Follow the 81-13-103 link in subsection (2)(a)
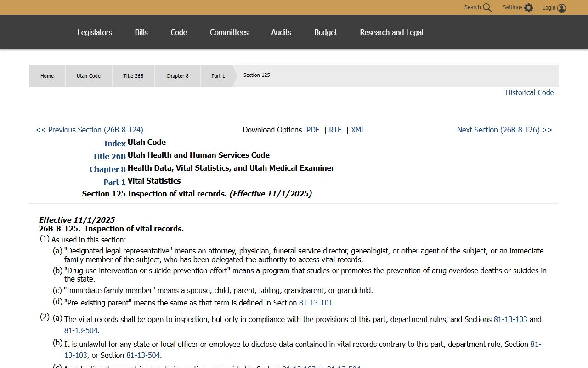Image resolution: width=588 pixels, height=368 pixels. coord(510,319)
